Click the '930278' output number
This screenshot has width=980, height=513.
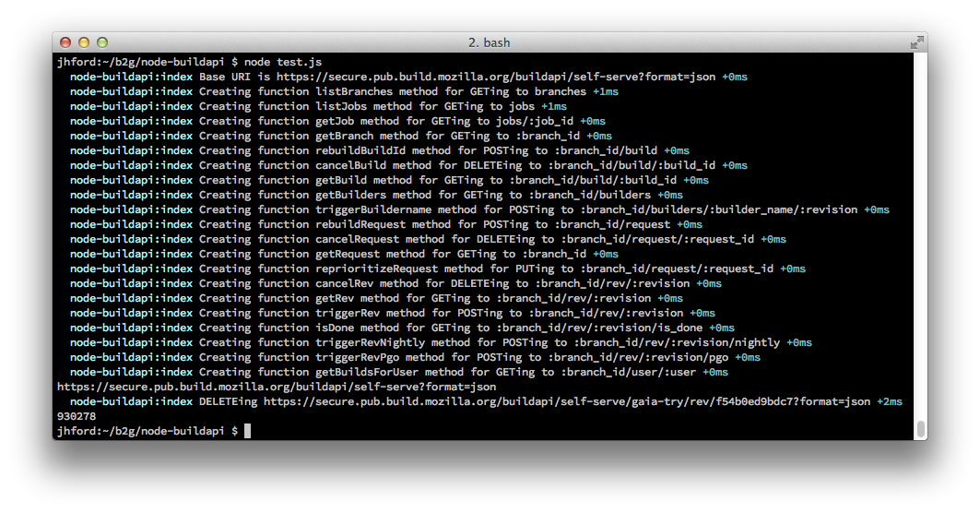coord(77,416)
